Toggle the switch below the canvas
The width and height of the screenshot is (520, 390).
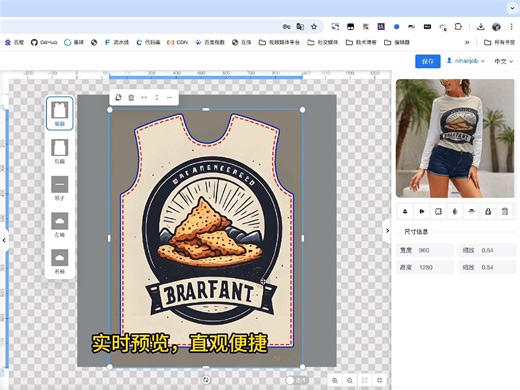point(297,380)
